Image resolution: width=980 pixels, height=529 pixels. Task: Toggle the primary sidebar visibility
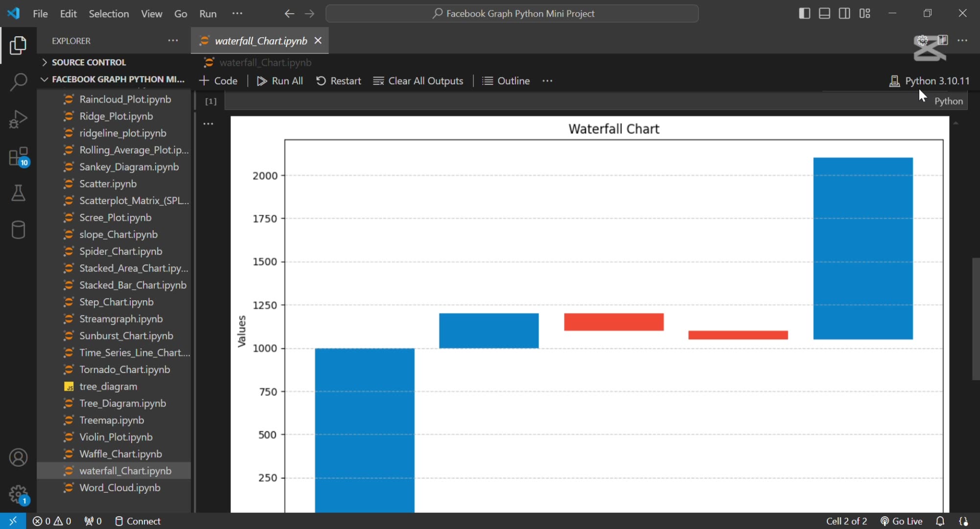coord(804,13)
